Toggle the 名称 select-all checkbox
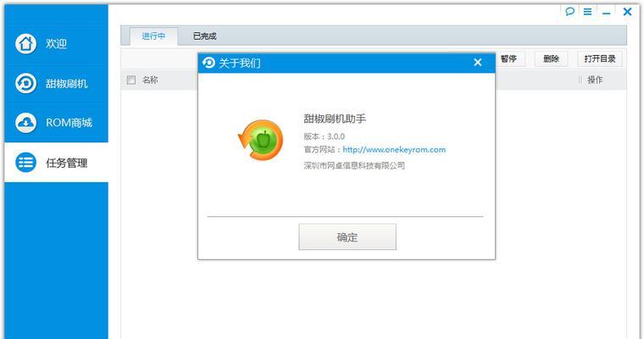This screenshot has height=339, width=644. 131,80
